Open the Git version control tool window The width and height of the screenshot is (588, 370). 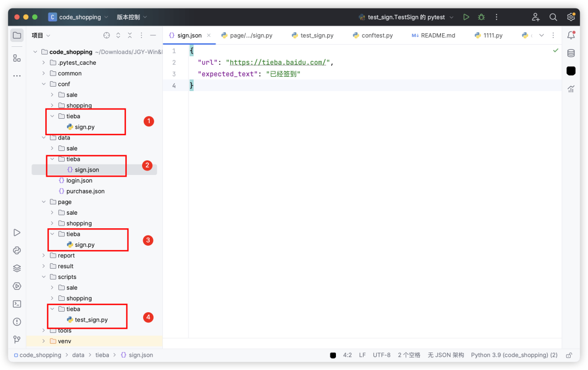[x=17, y=339]
